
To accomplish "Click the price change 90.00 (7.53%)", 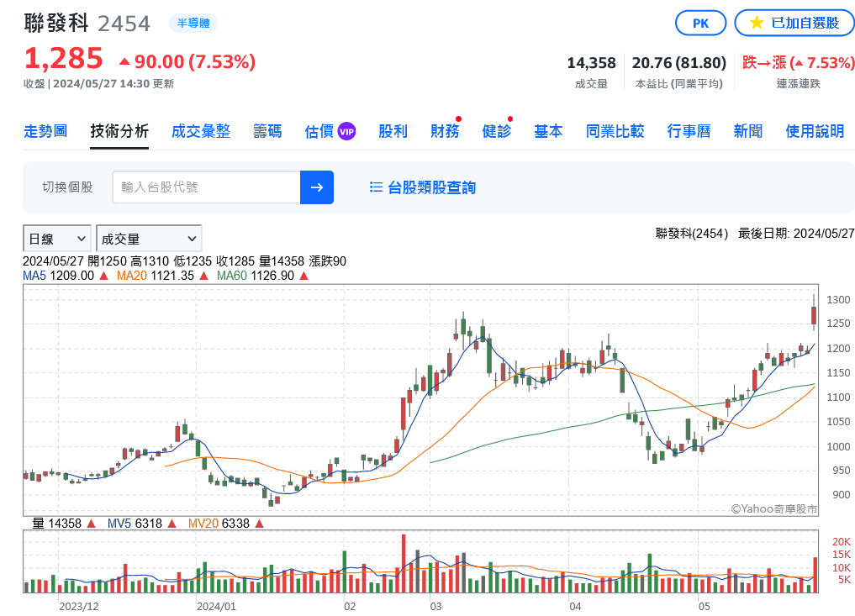I will tap(187, 61).
